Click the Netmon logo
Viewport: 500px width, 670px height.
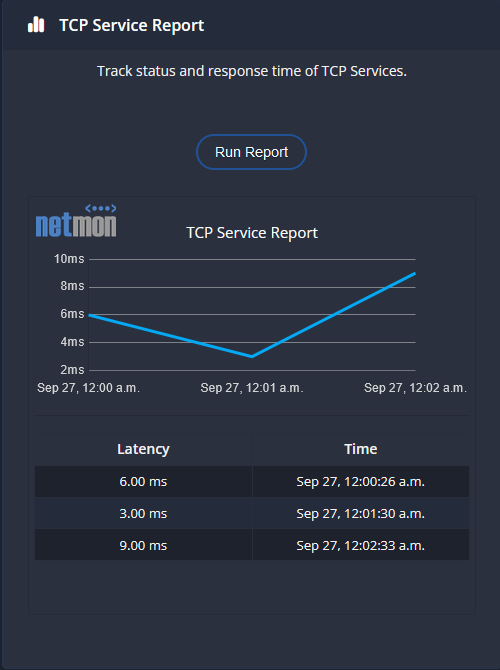pyautogui.click(x=76, y=221)
